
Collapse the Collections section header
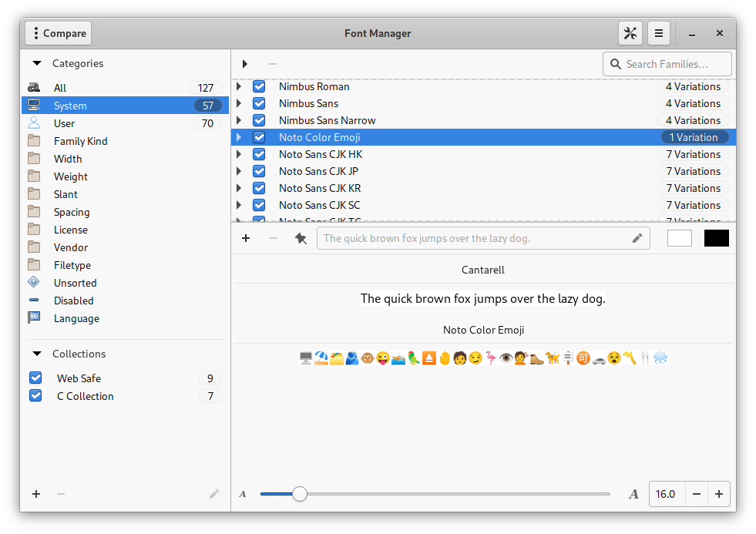[36, 354]
